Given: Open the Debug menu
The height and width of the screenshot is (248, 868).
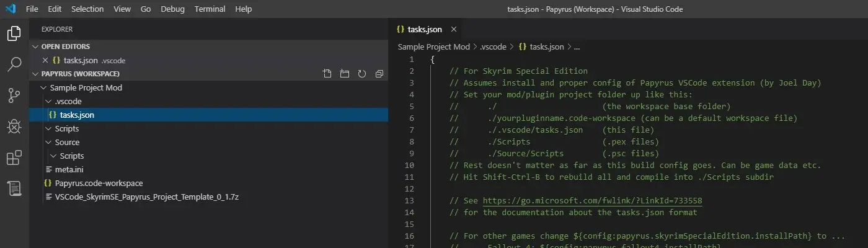Looking at the screenshot, I should [x=173, y=9].
